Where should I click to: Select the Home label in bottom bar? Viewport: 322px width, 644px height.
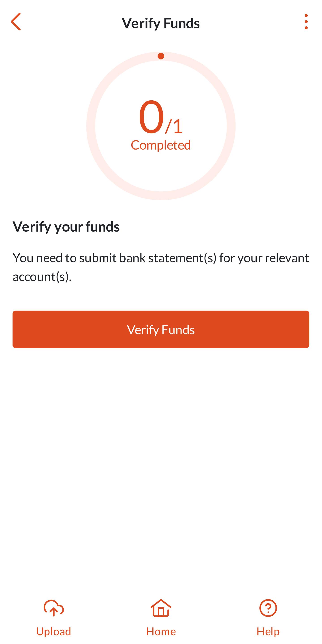(x=161, y=631)
